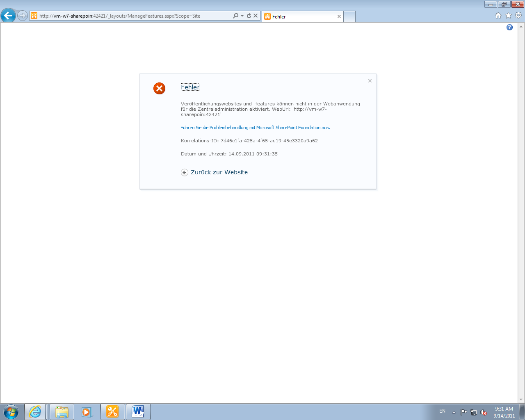Open Microsoft Word from taskbar
This screenshot has height=420, width=525.
point(138,412)
